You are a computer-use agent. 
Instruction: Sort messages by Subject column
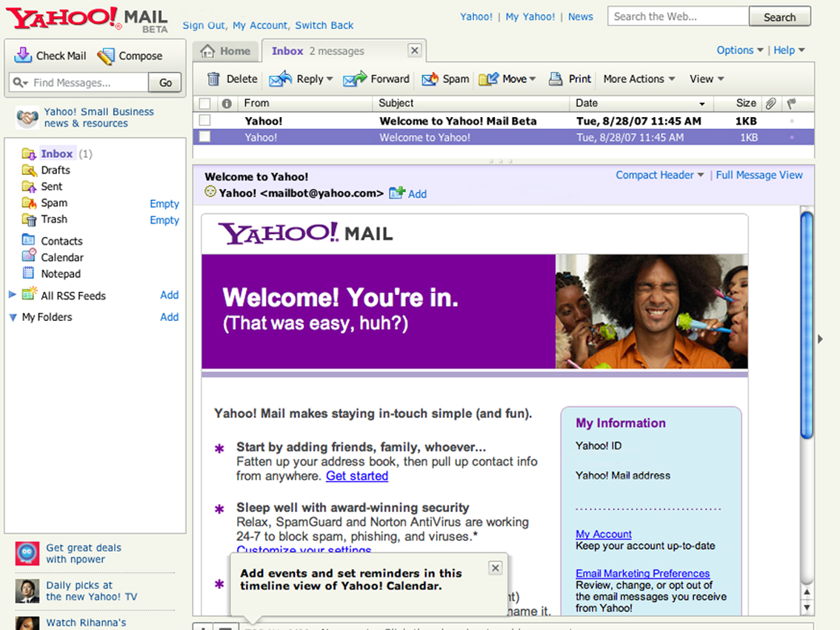click(x=471, y=103)
